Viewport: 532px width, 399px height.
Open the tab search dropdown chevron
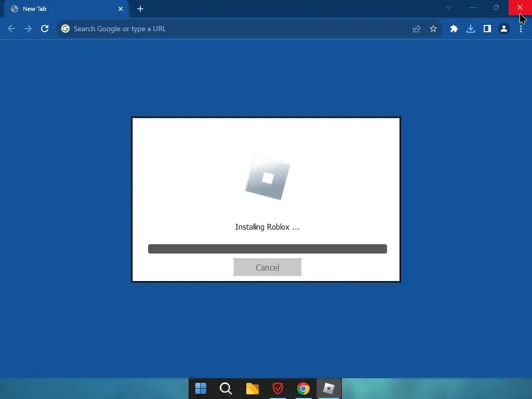(448, 7)
